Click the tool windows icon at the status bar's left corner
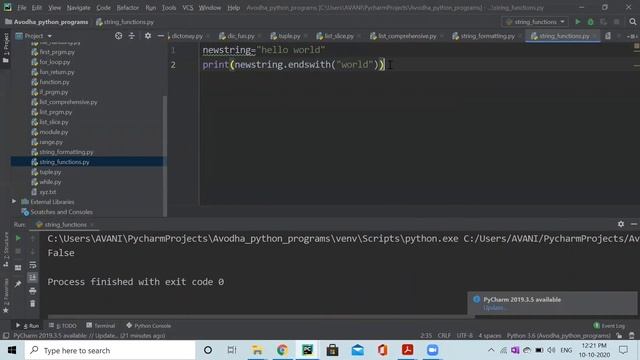This screenshot has width=640, height=360. tap(6, 336)
